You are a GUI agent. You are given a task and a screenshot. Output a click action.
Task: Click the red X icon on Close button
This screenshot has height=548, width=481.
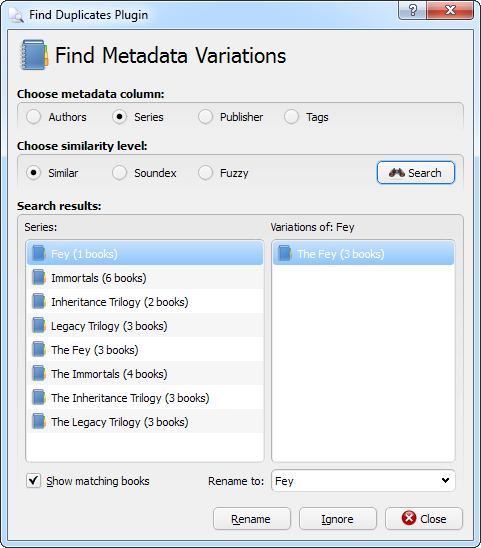pos(409,518)
